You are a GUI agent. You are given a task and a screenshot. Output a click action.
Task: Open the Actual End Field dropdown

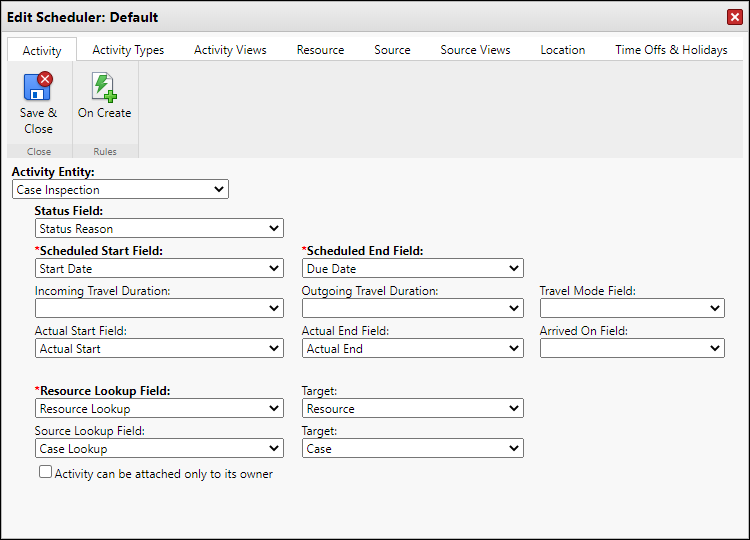[413, 348]
